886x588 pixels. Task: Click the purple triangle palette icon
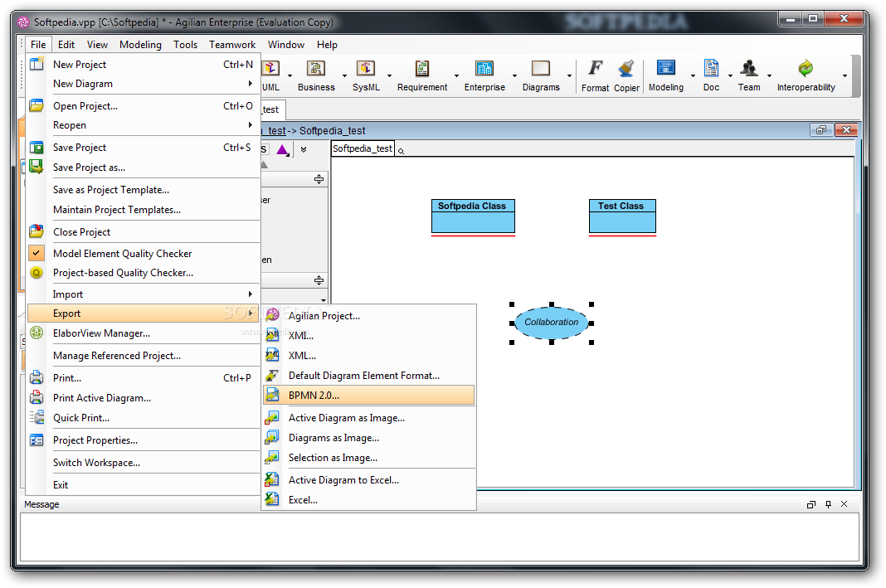tap(283, 149)
